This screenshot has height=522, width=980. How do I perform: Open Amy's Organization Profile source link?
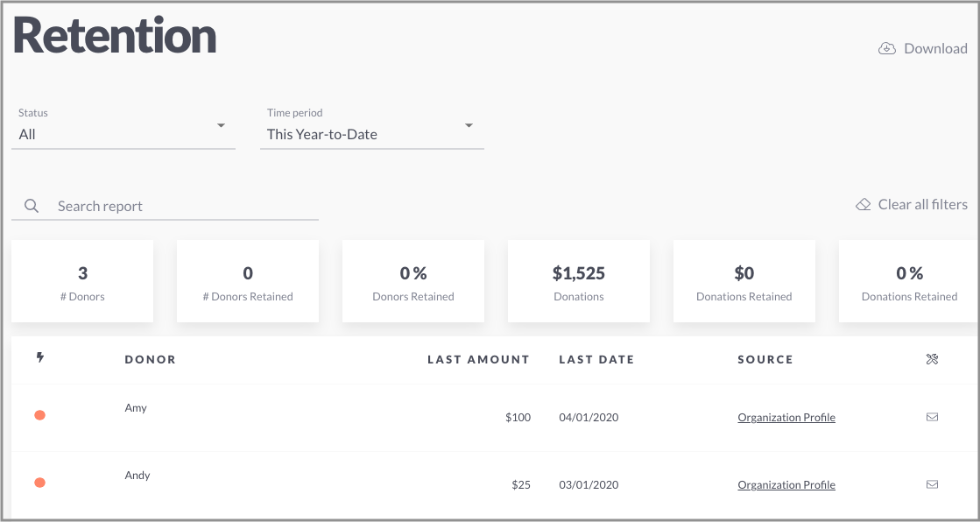coord(786,417)
